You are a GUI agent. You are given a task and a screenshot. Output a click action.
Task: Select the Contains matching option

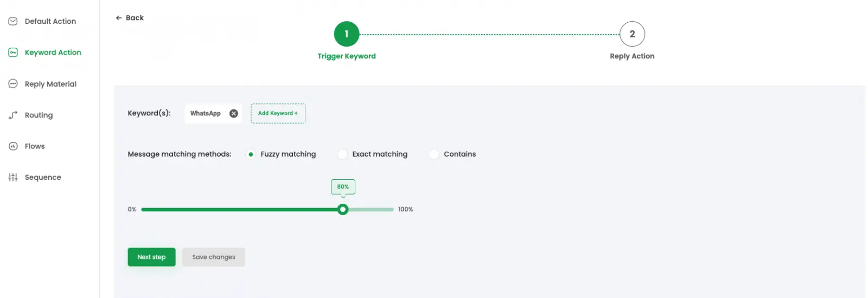pyautogui.click(x=434, y=154)
